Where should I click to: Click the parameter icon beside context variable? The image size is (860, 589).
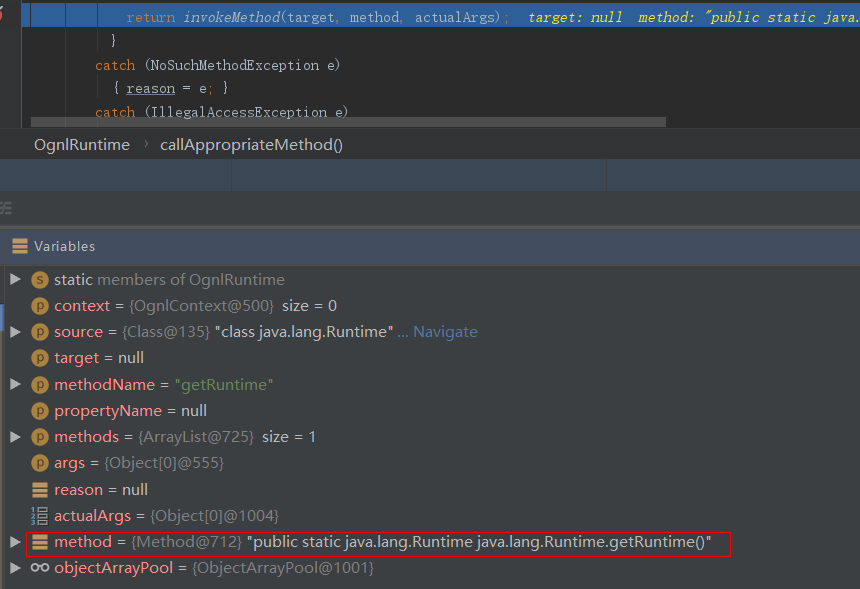tap(40, 306)
